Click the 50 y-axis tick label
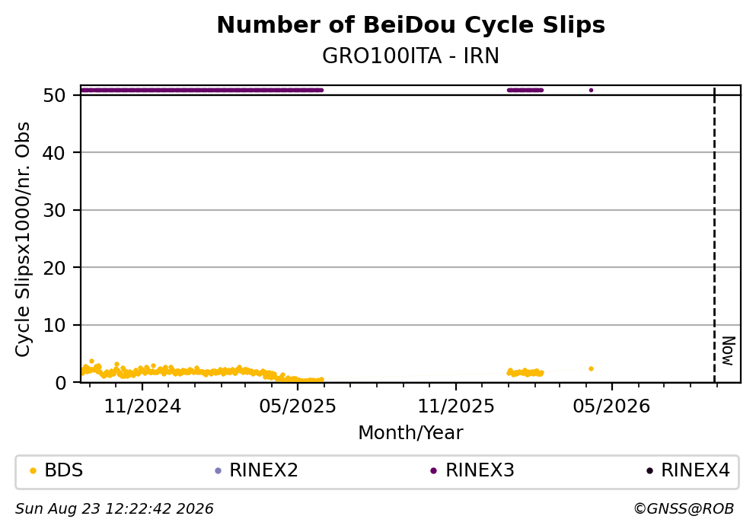The height and width of the screenshot is (532, 756). point(54,95)
